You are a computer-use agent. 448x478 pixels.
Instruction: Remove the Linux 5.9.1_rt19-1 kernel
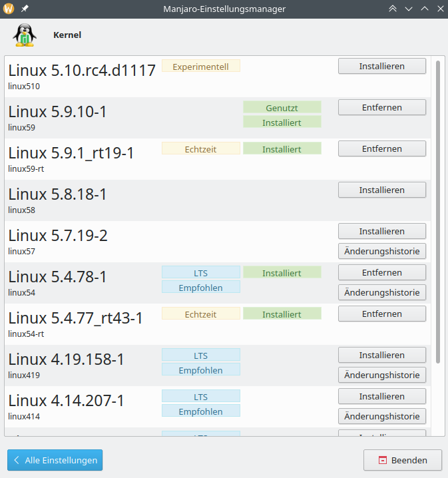tap(382, 148)
